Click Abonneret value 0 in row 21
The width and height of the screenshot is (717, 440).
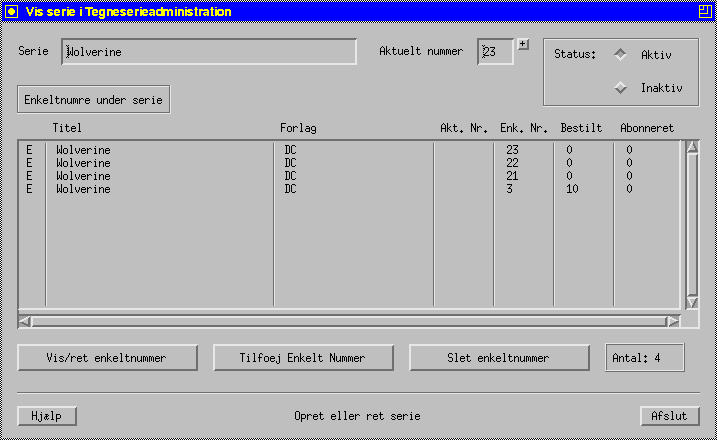pos(629,176)
